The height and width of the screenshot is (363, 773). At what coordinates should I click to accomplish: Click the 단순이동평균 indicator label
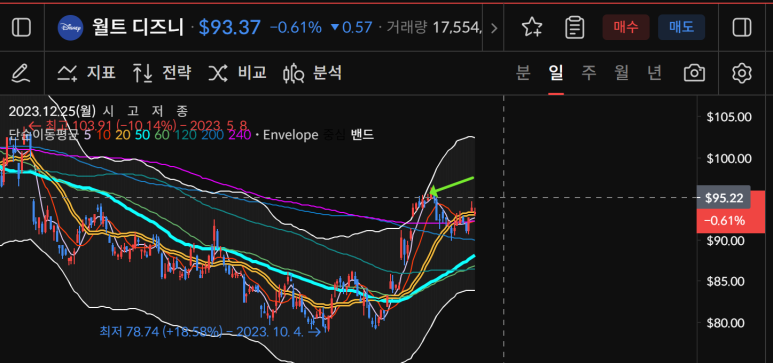pos(43,135)
